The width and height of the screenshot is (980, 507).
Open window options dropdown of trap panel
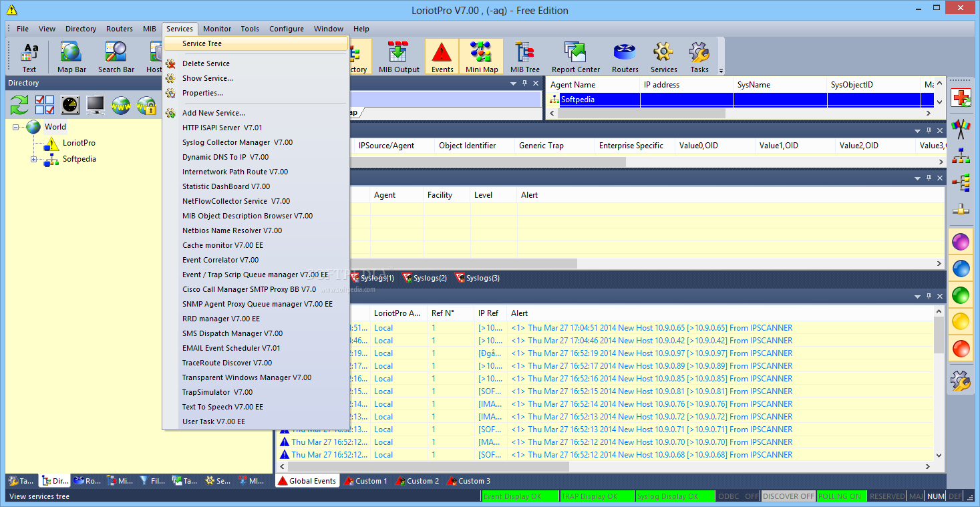917,131
